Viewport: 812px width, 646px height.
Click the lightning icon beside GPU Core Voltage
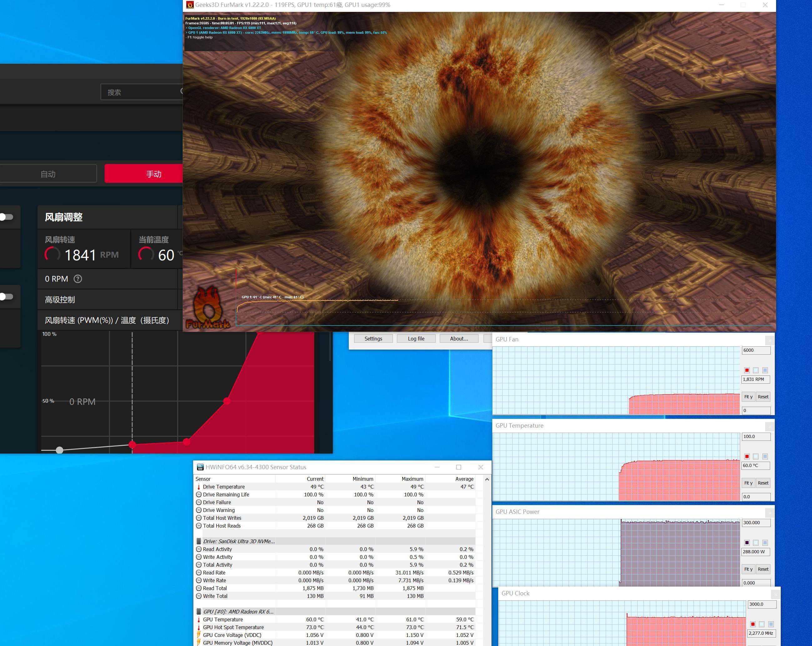pos(198,635)
